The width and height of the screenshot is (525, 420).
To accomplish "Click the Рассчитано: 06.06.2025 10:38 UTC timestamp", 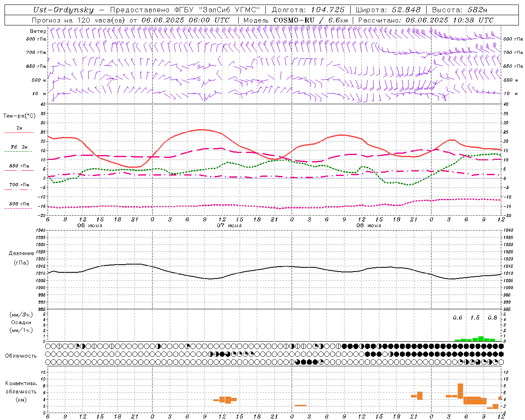I will coord(426,20).
